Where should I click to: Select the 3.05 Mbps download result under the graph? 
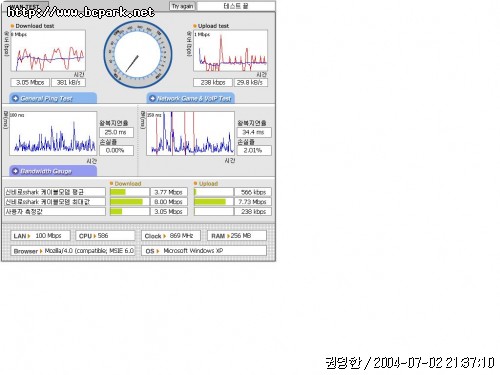point(30,82)
